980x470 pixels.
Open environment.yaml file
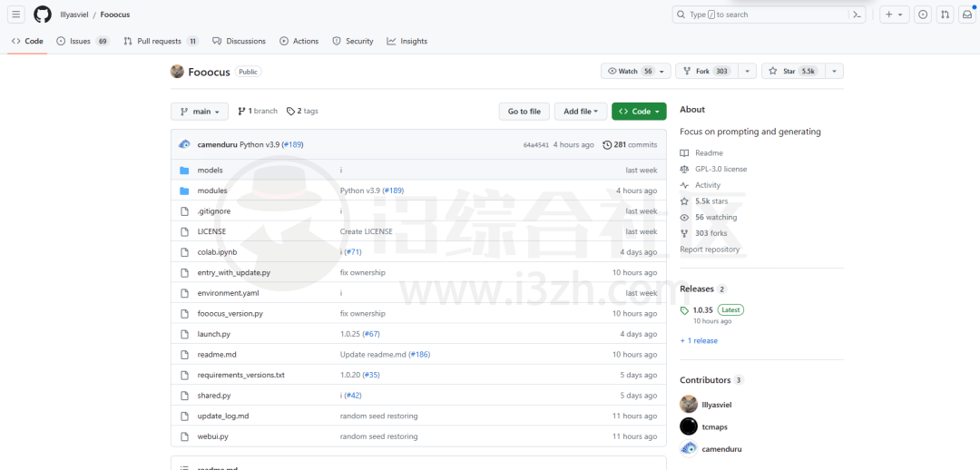[x=228, y=292]
